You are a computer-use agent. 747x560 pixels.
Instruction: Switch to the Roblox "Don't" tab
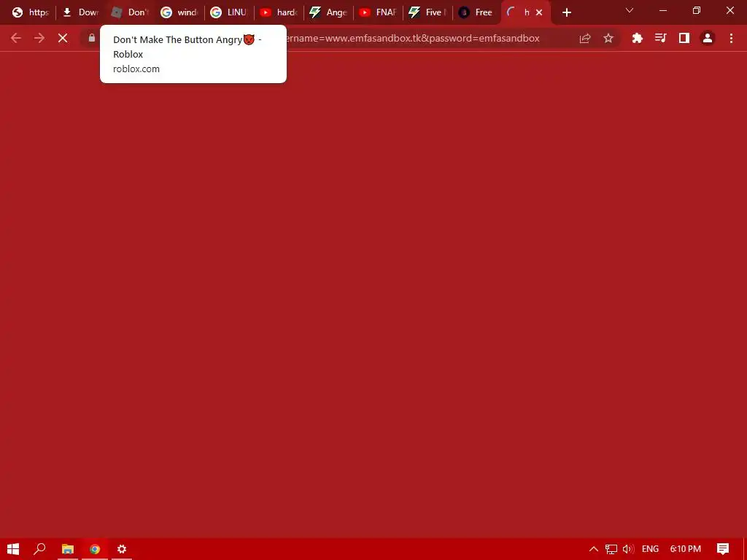tap(130, 12)
